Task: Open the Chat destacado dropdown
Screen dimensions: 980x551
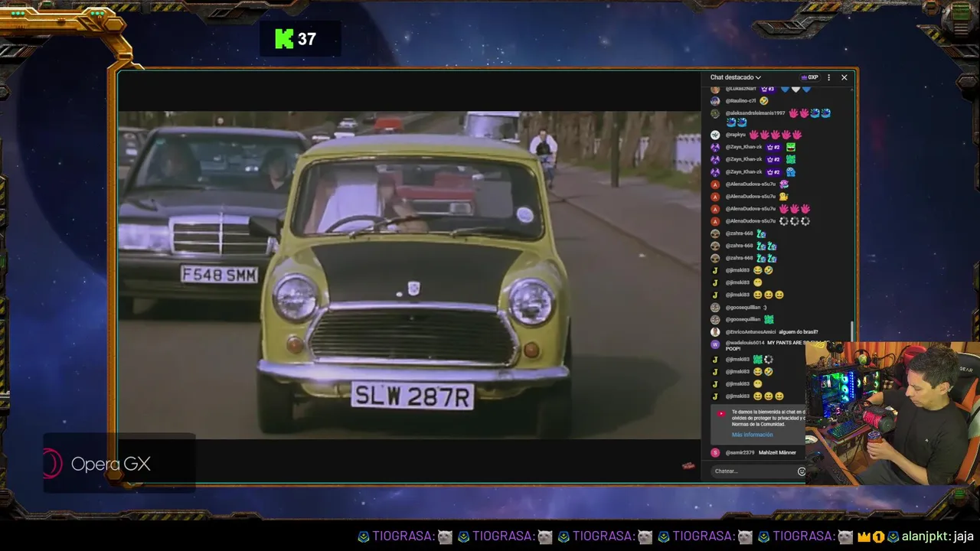Action: click(x=735, y=77)
